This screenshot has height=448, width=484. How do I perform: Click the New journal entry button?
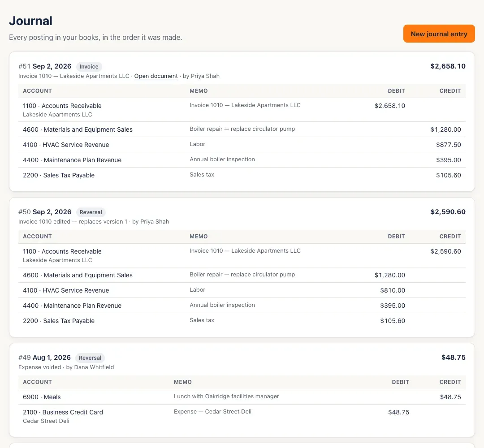click(439, 34)
